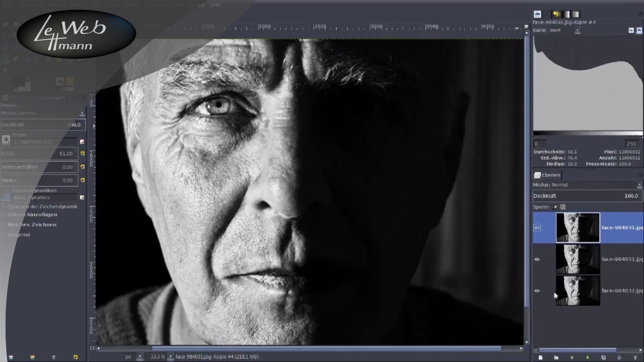Enable Steigernd checkbox
Image resolution: width=644 pixels, height=362 pixels.
[x=4, y=234]
